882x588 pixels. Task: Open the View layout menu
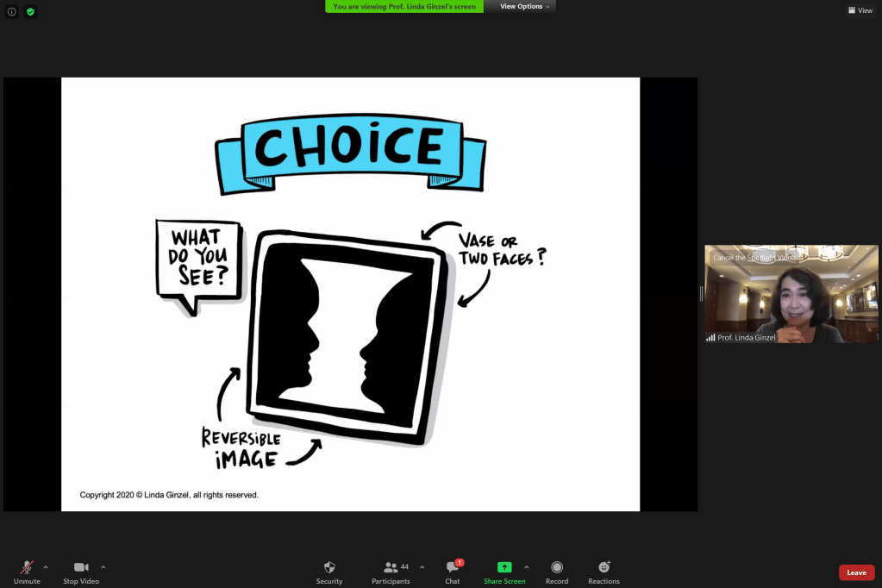(x=860, y=10)
